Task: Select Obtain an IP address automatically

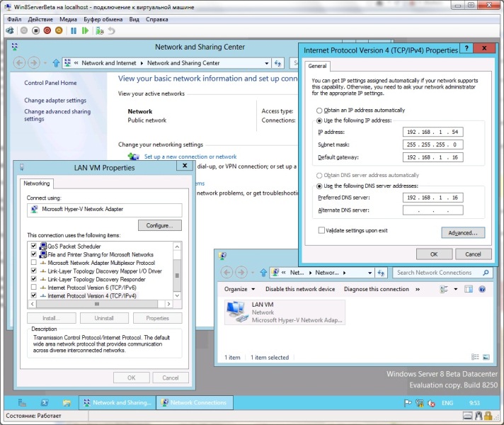Action: (x=320, y=110)
